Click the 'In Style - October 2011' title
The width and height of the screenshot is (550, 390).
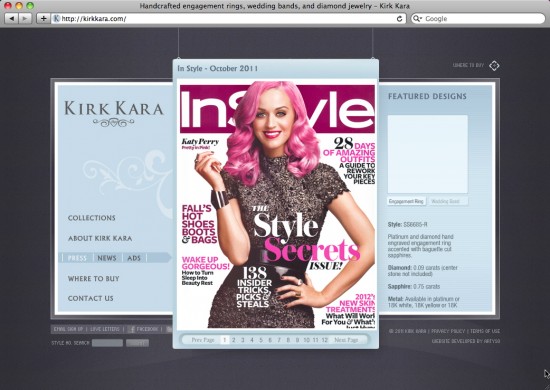tap(217, 68)
